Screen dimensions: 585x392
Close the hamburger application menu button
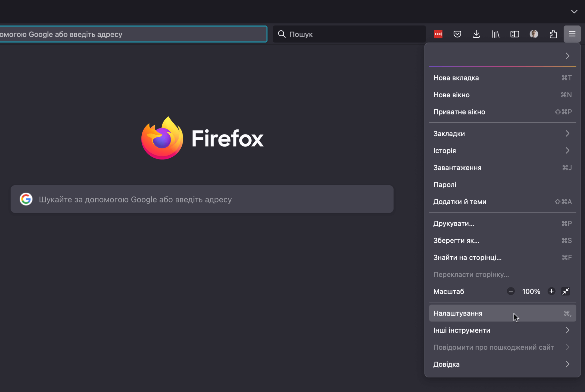pyautogui.click(x=572, y=34)
